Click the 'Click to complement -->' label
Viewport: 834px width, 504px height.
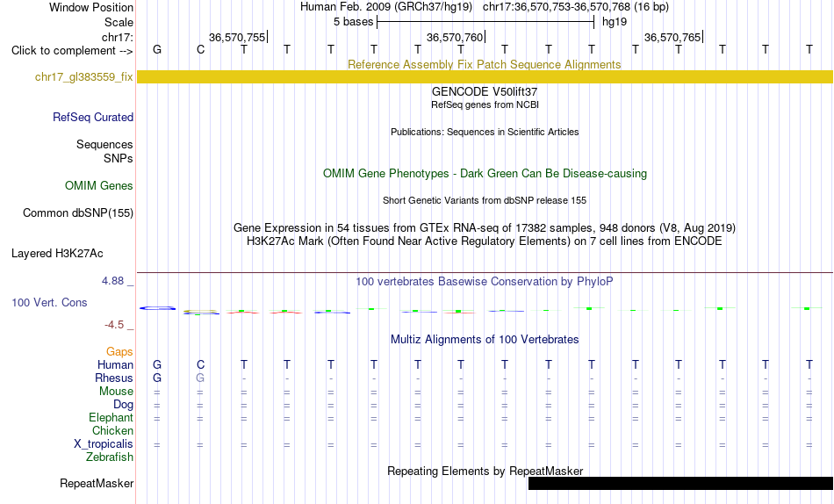click(x=72, y=51)
